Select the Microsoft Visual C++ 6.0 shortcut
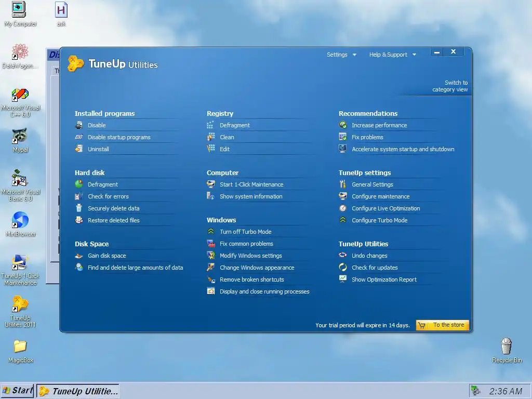 click(20, 102)
